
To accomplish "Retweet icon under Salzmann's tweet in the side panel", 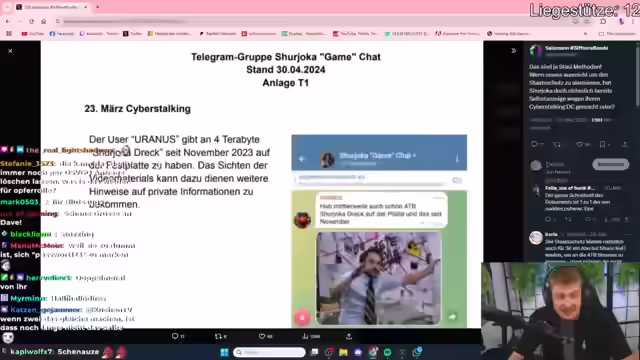I will (556, 144).
